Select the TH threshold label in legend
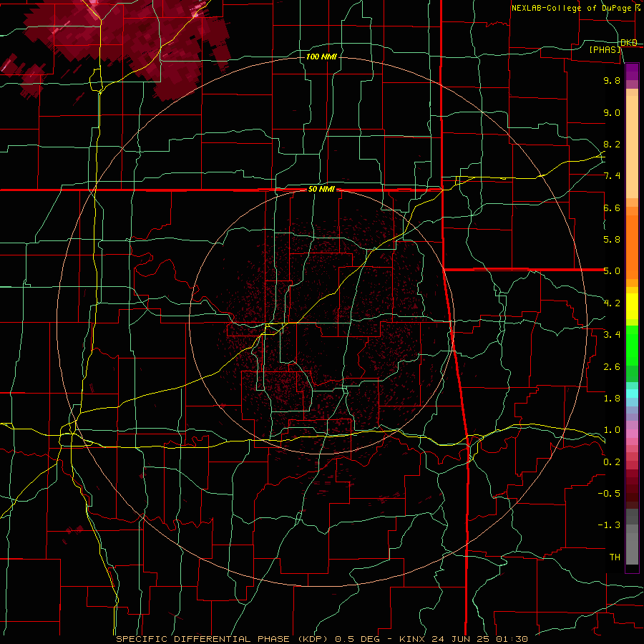This screenshot has width=644, height=644. coord(615,557)
